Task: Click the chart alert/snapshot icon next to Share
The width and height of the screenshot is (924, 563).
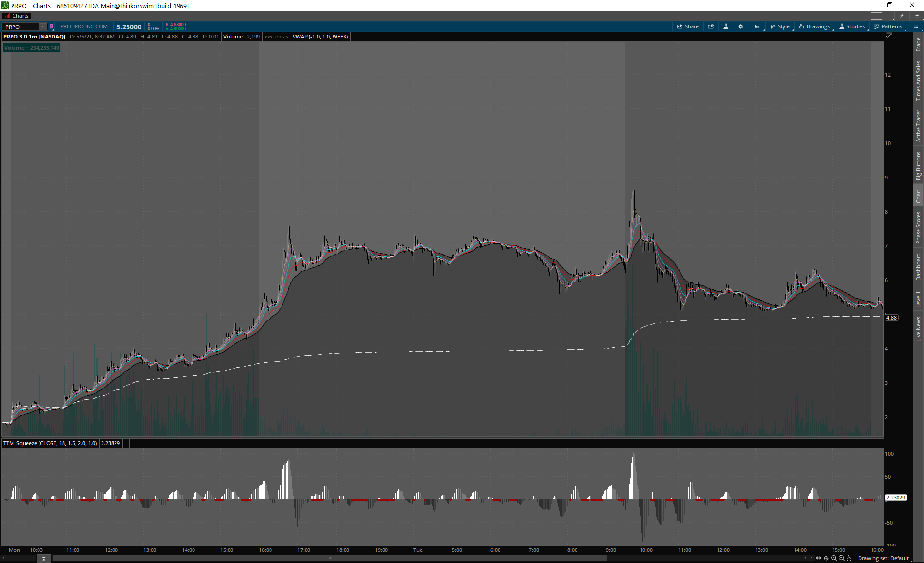Action: tap(711, 26)
